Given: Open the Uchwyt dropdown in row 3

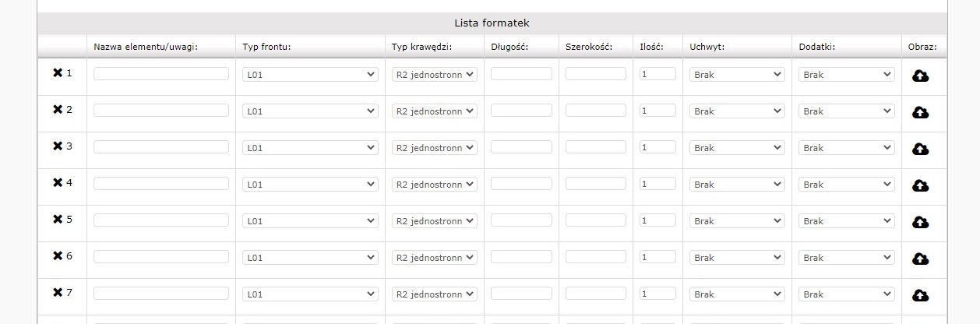Looking at the screenshot, I should [x=737, y=148].
